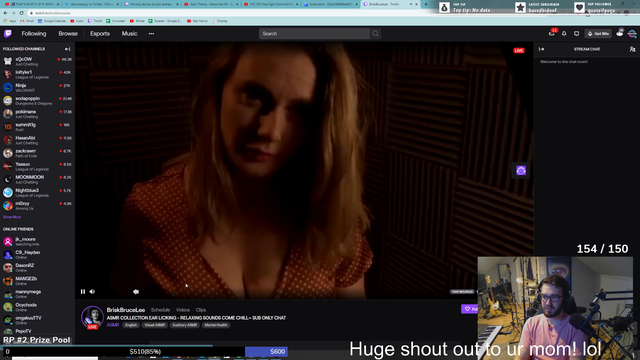Open Yassuo channel in sidebar
Image resolution: width=640 pixels, height=360 pixels.
click(37, 166)
